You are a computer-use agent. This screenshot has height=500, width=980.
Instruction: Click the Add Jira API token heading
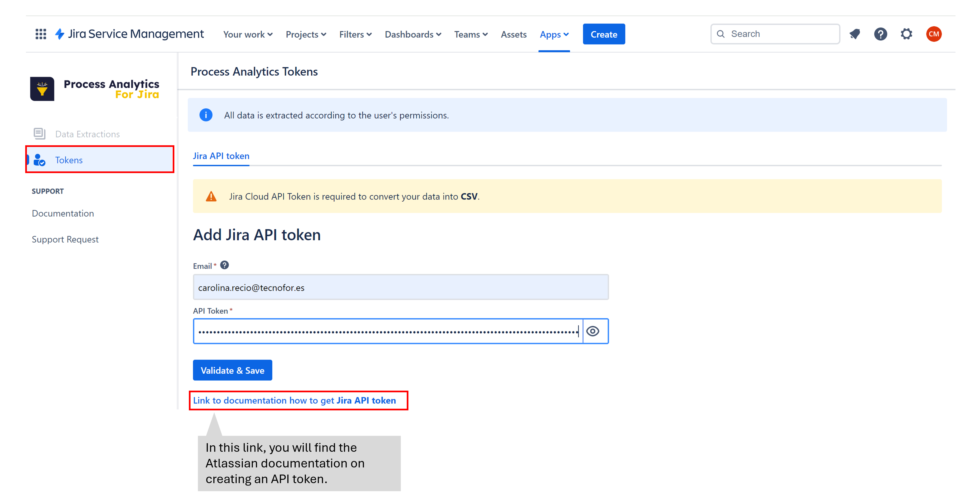(x=257, y=235)
